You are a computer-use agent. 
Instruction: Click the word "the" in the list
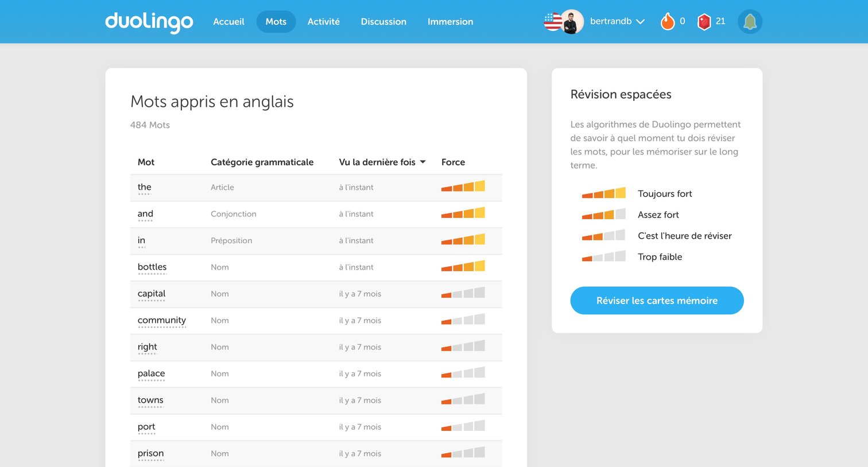pos(145,187)
